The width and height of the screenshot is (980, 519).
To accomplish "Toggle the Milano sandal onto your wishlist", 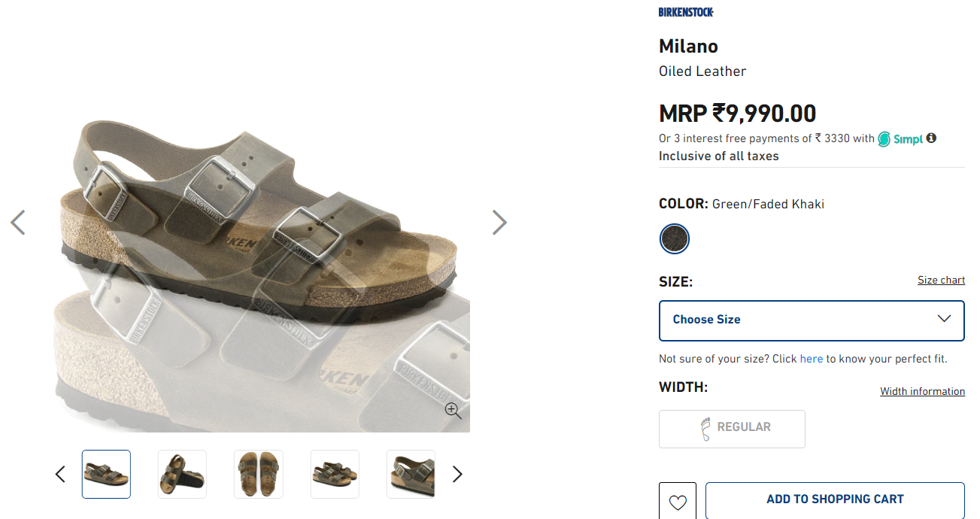I will pyautogui.click(x=677, y=502).
